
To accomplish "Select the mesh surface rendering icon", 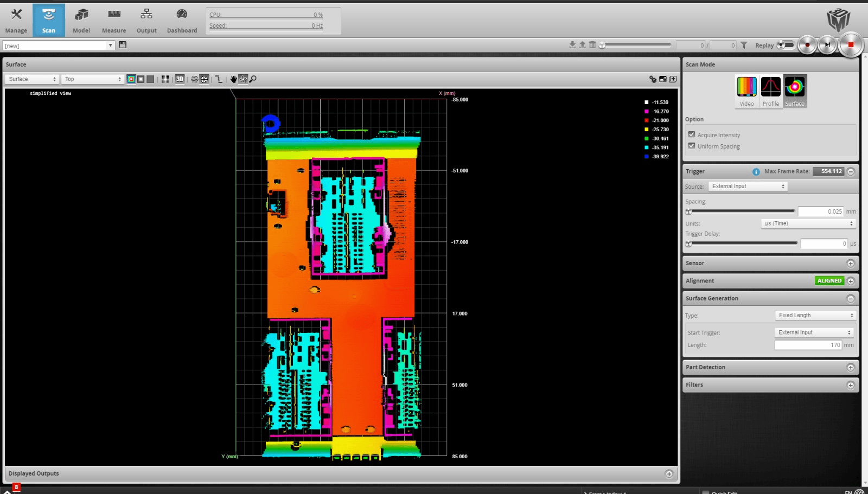I will [x=204, y=79].
